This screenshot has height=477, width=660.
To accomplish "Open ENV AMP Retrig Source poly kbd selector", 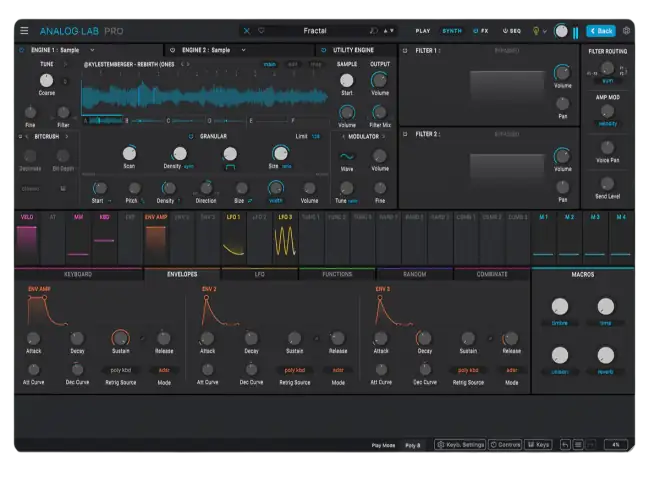I will coord(121,370).
